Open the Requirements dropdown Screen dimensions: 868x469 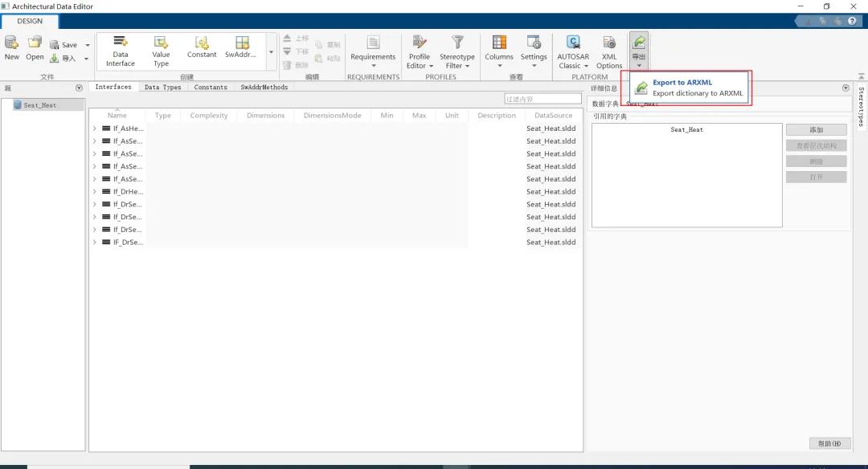373,51
